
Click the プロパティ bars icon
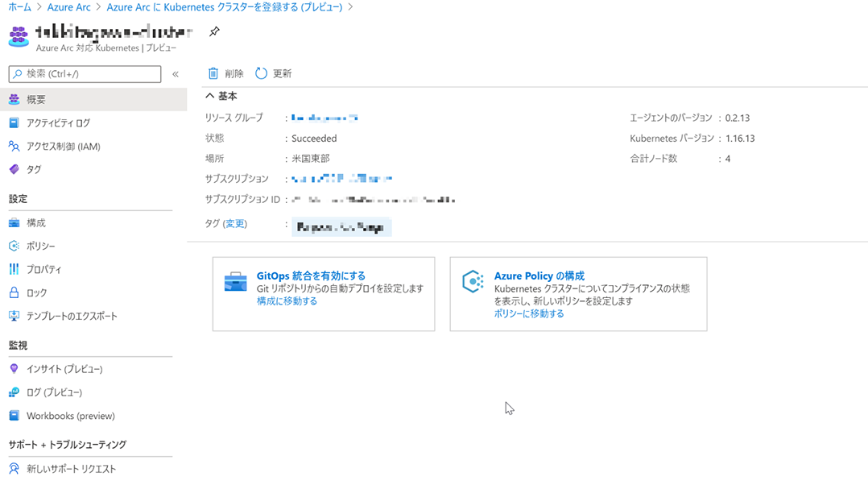point(14,269)
